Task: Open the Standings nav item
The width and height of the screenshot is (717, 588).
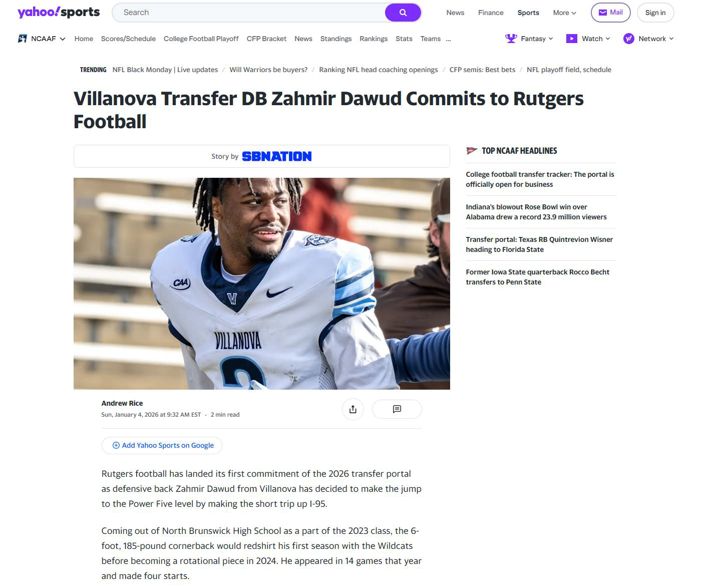Action: click(x=336, y=39)
